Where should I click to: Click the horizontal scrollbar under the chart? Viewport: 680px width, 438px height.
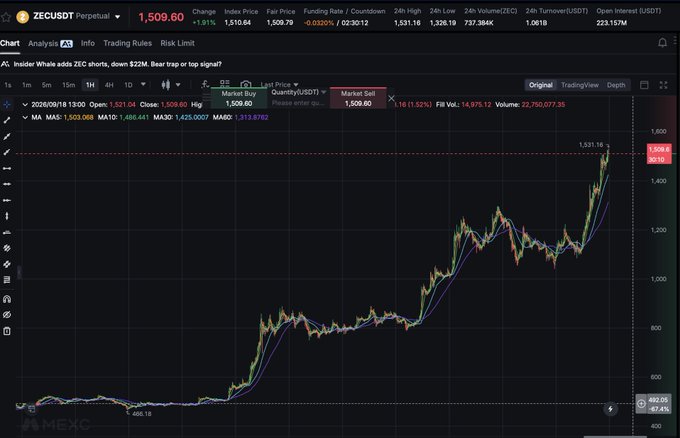point(615,436)
